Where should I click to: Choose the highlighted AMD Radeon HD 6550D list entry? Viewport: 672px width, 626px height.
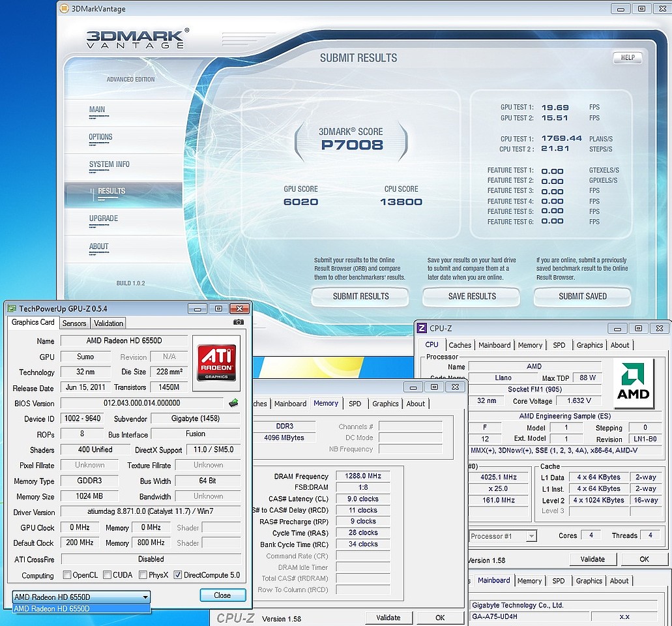pos(81,608)
